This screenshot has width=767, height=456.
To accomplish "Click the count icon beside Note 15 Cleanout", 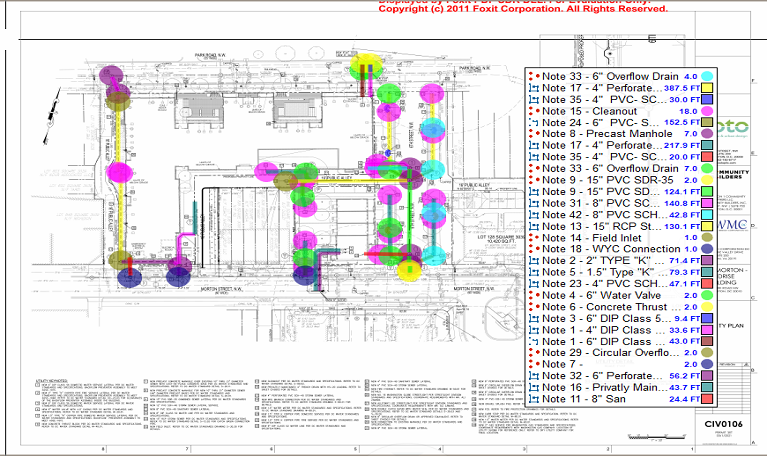I will pyautogui.click(x=534, y=111).
